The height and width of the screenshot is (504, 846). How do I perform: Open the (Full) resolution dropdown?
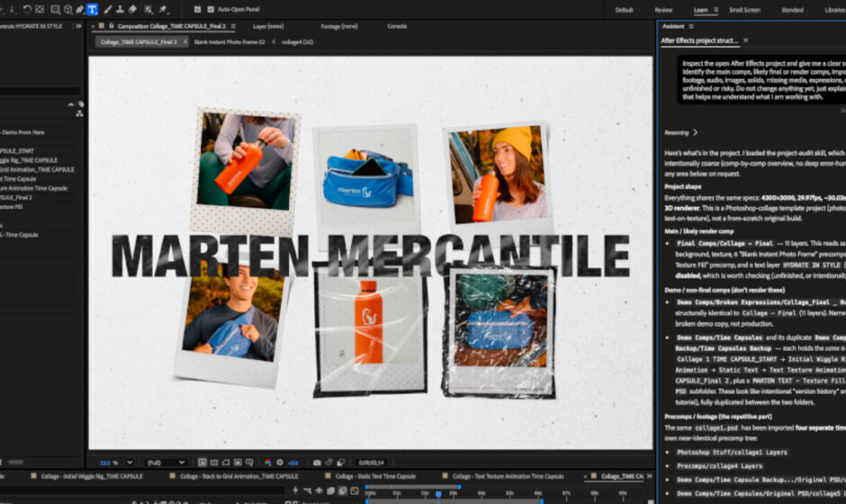coord(166,463)
